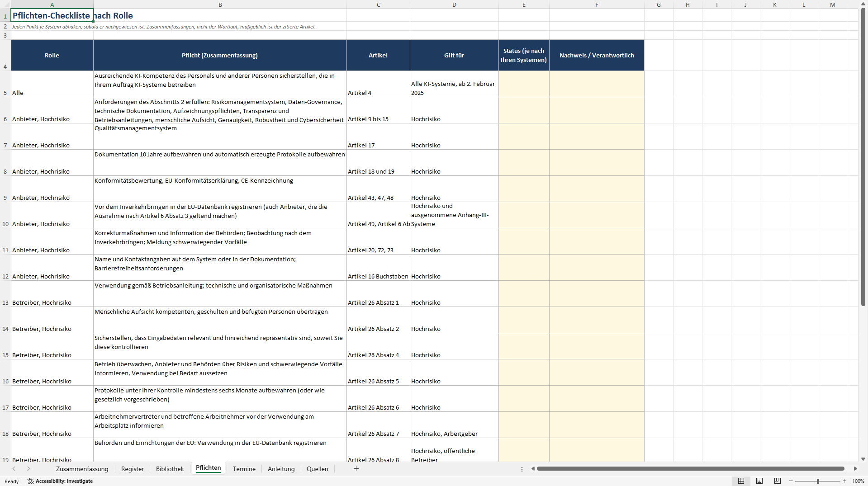Screen dimensions: 868x486
Task: Click the Hochrisiko, Arbeitgeber cell
Action: (454, 425)
